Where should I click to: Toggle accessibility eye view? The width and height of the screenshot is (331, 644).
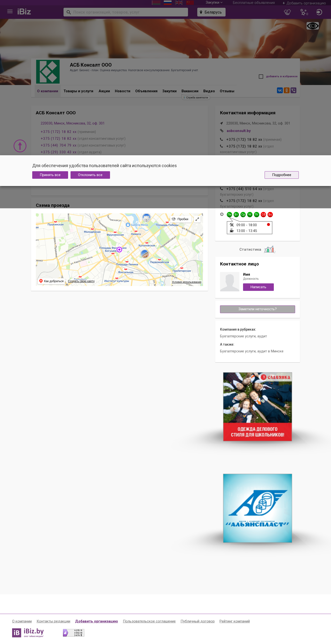point(313,26)
